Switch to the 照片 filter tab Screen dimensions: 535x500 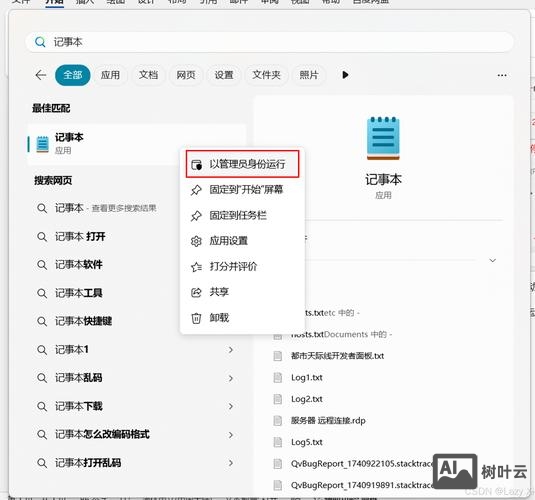click(309, 75)
